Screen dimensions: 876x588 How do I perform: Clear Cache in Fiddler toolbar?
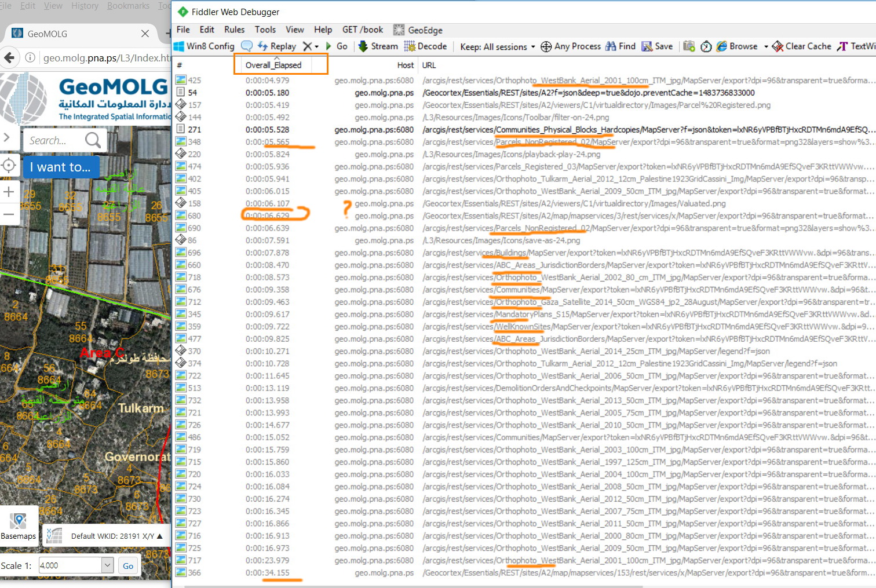pos(802,46)
